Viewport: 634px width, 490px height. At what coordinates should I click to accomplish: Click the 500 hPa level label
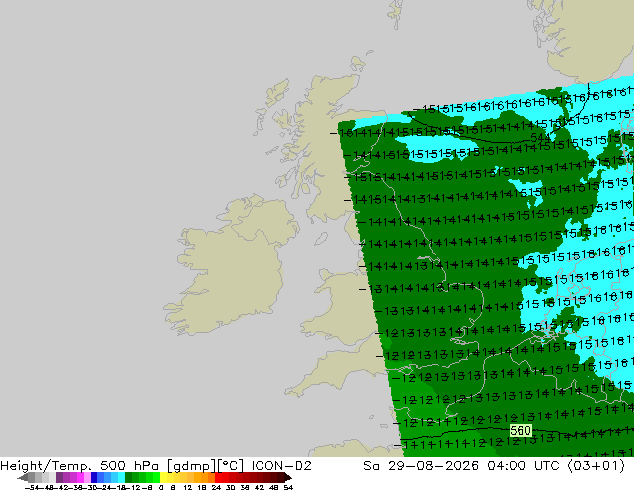pos(131,466)
